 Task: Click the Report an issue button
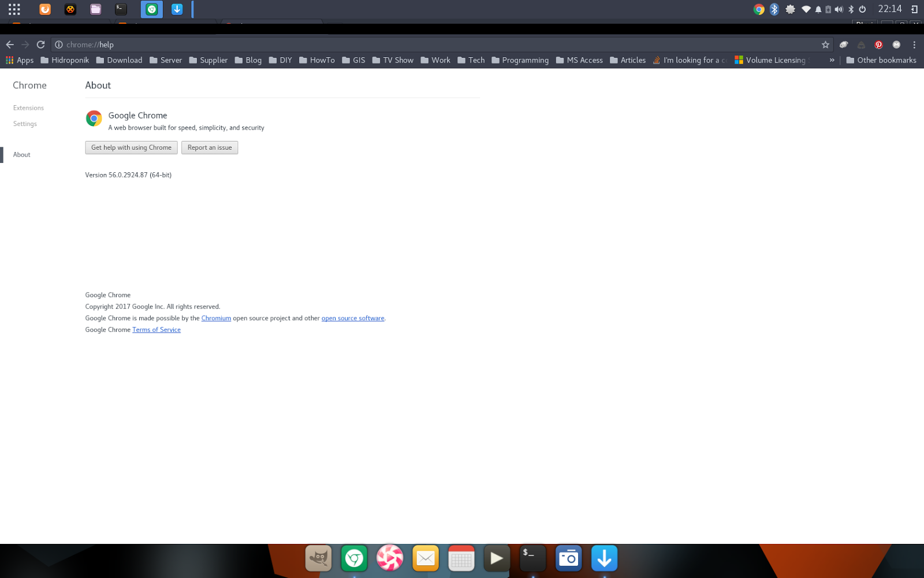210,147
